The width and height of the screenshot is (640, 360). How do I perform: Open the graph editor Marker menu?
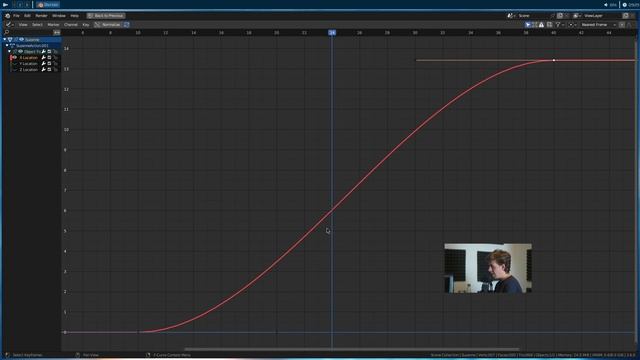[53, 24]
